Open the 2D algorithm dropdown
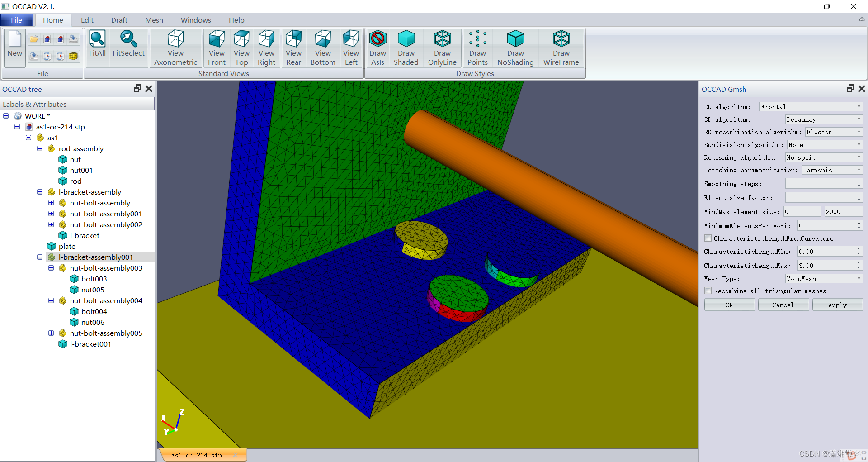 click(x=811, y=107)
